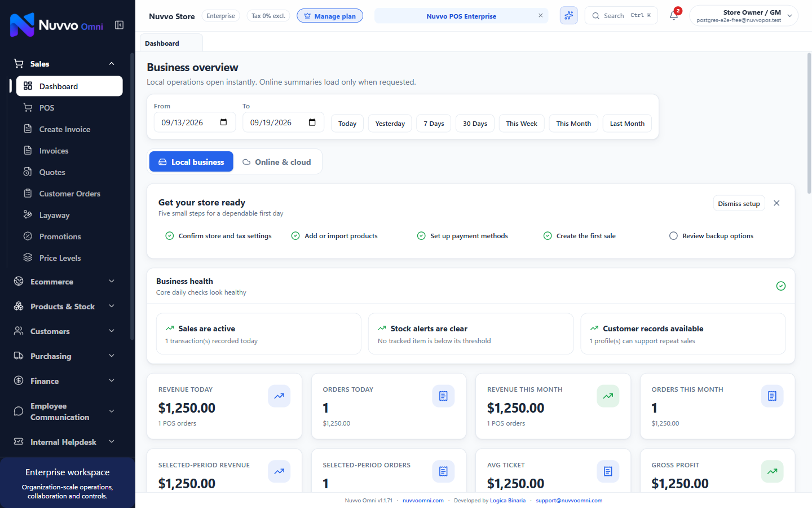Expand the Customers section
812x508 pixels.
[65, 331]
